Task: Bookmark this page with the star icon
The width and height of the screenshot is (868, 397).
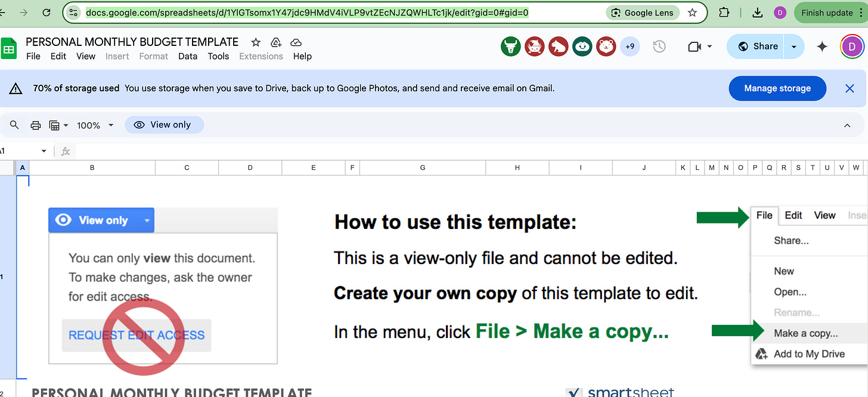Action: (692, 13)
